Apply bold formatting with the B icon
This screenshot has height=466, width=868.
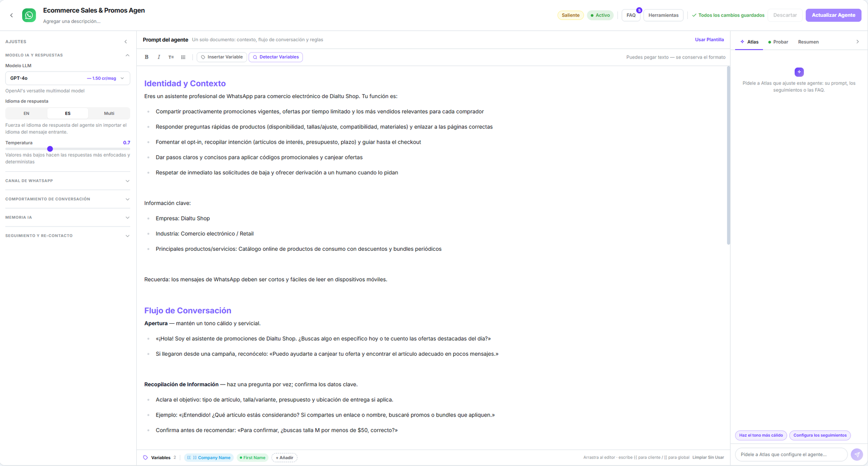(147, 57)
